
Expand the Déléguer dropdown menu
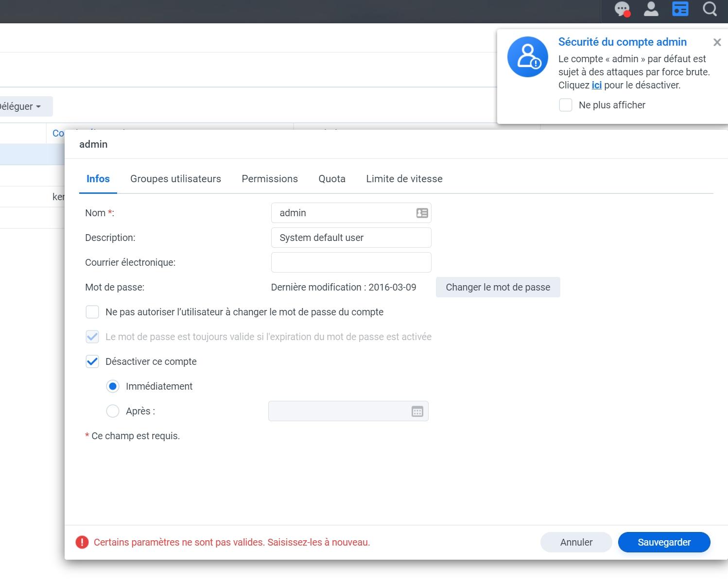coord(22,106)
